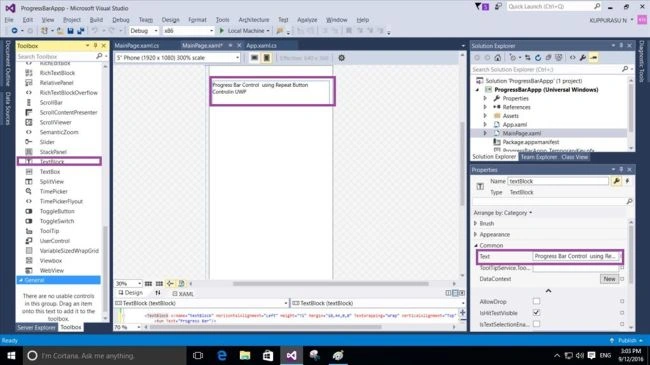Switch to the Team Explorer tab
Screen dimensions: 650x365
pyautogui.click(x=538, y=157)
